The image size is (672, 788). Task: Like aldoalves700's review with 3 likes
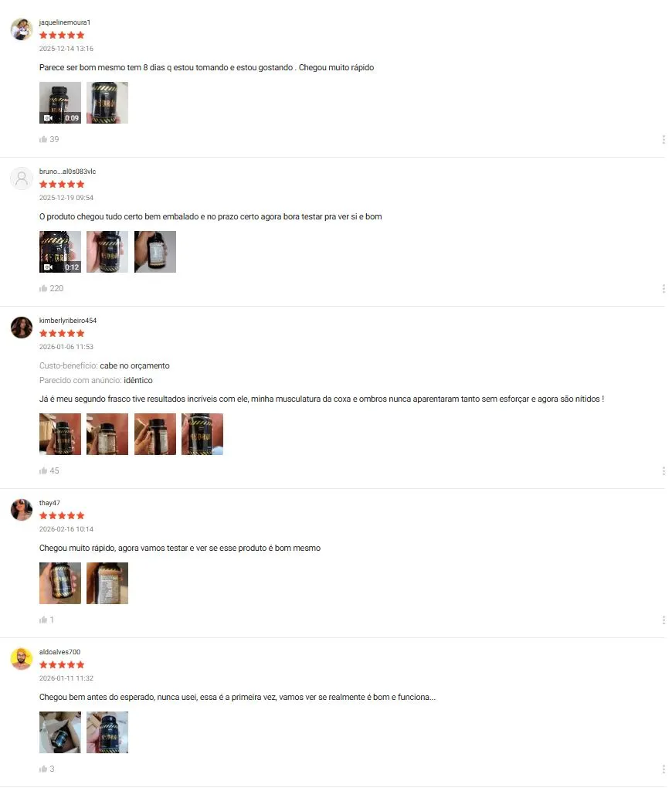click(x=43, y=769)
